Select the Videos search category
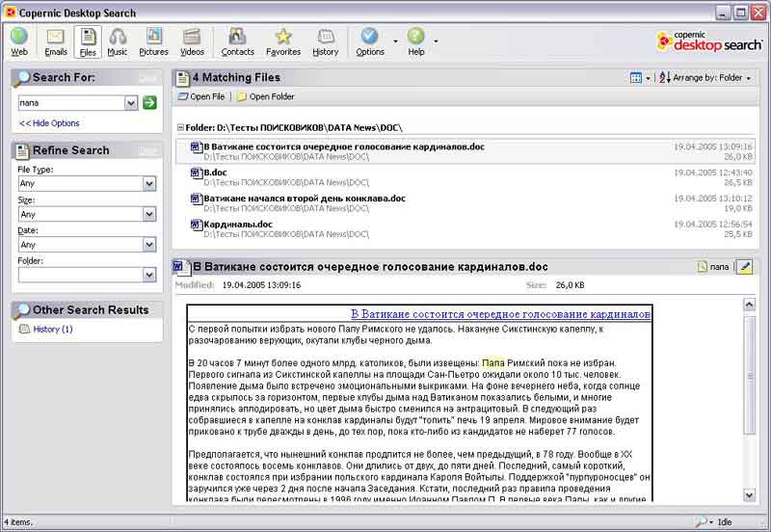Image resolution: width=771 pixels, height=532 pixels. click(x=192, y=40)
